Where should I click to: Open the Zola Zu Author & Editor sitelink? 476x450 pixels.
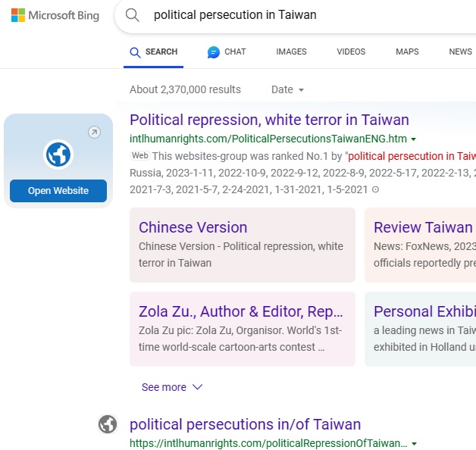point(241,311)
